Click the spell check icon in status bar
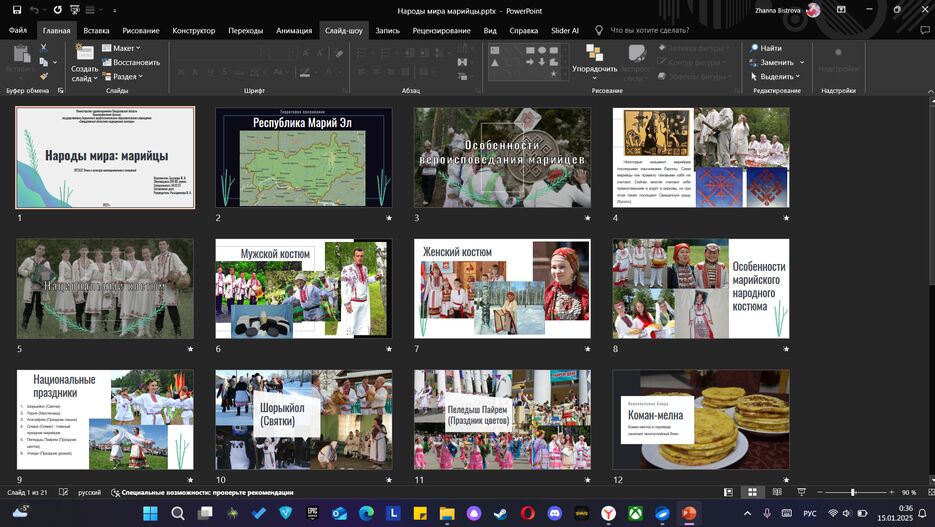 (64, 492)
